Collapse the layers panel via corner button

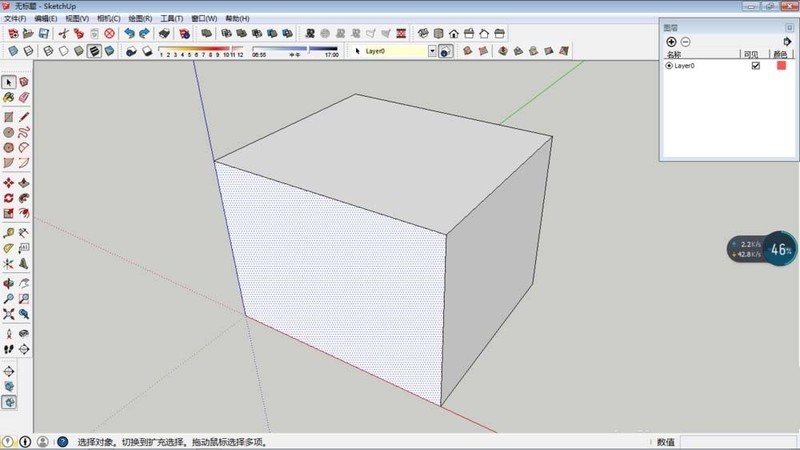click(x=789, y=27)
